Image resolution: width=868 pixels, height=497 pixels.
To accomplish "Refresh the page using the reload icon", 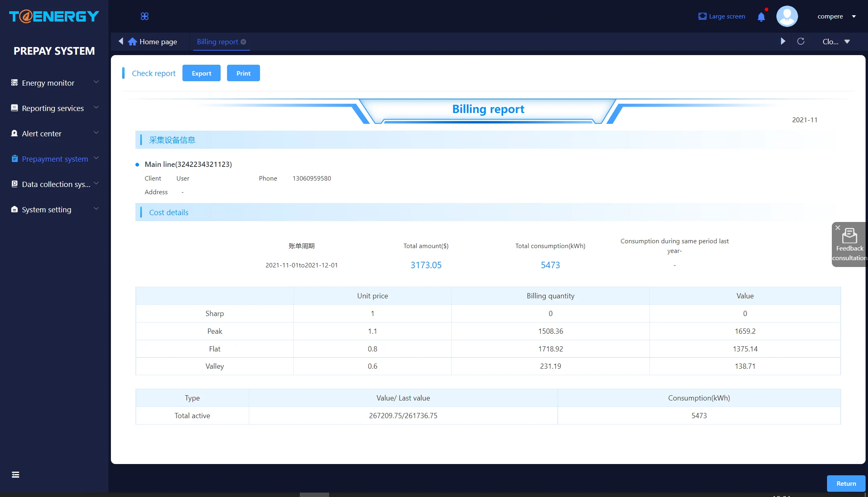I will 800,41.
